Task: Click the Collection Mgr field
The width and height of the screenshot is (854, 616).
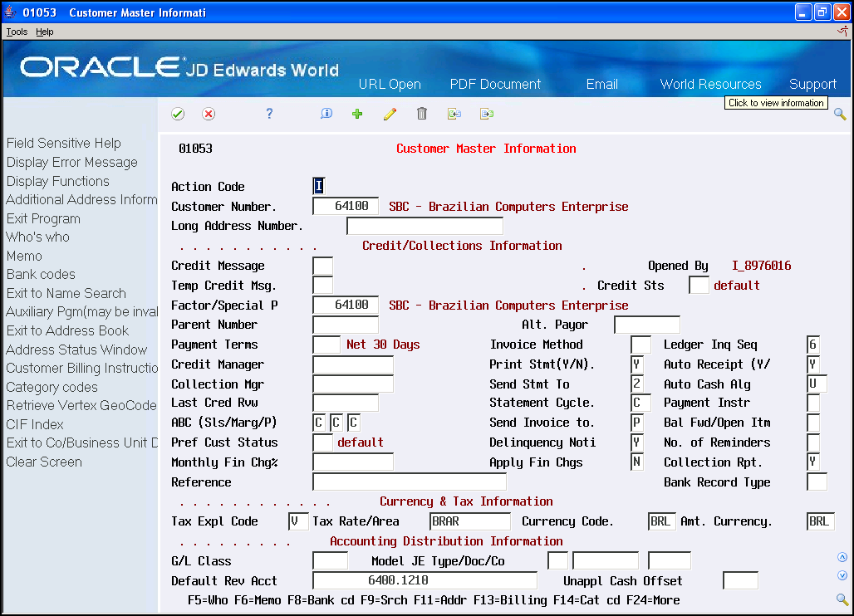Action: tap(353, 384)
